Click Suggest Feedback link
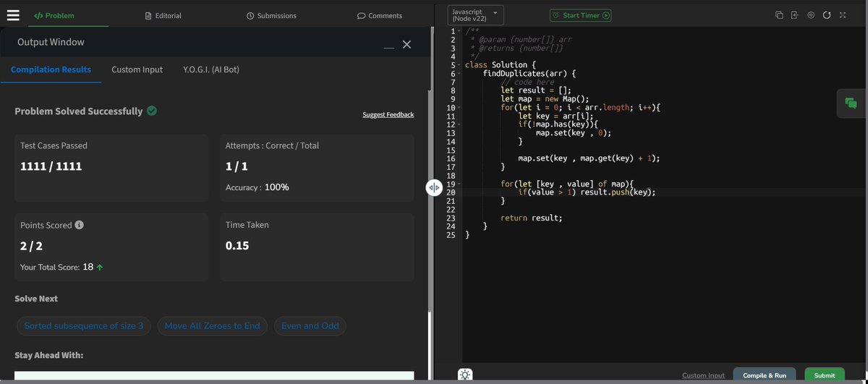868x384 pixels. (x=388, y=114)
